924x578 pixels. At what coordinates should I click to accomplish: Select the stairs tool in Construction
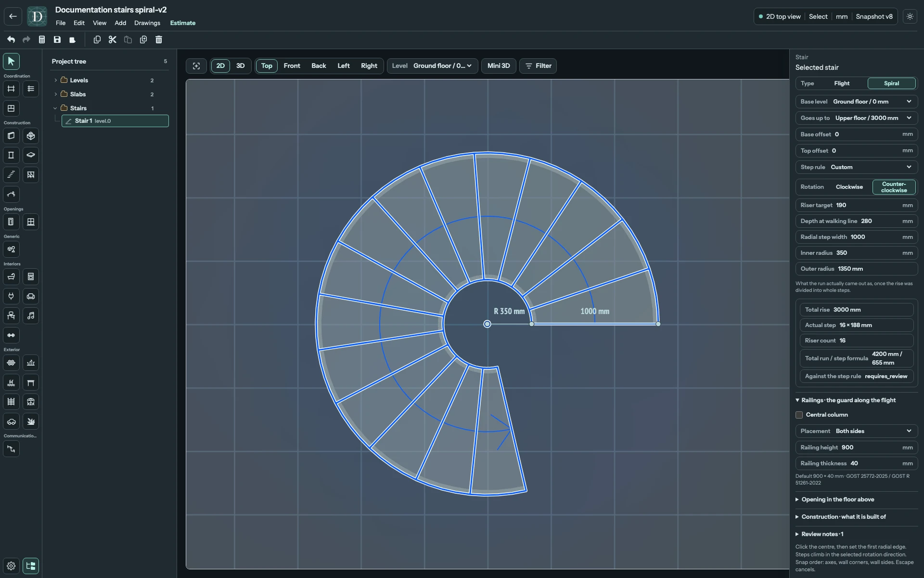(11, 175)
